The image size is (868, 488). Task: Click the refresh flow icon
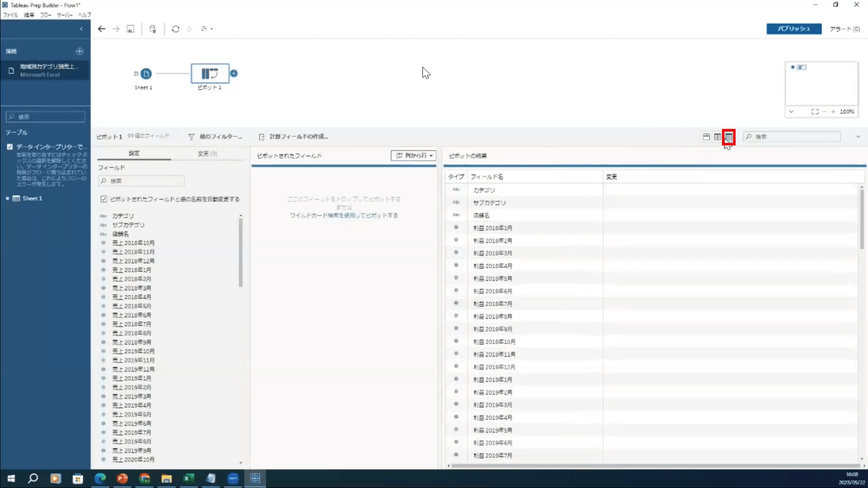(x=176, y=29)
